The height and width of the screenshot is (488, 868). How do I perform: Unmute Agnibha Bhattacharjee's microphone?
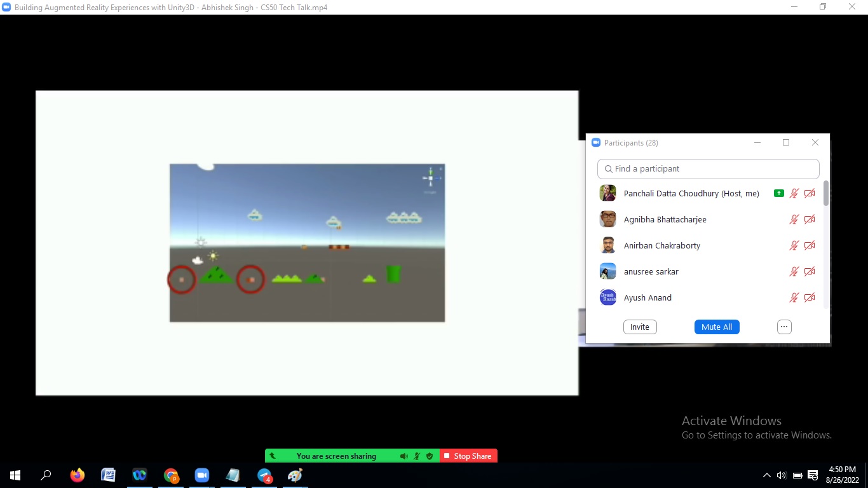click(794, 219)
